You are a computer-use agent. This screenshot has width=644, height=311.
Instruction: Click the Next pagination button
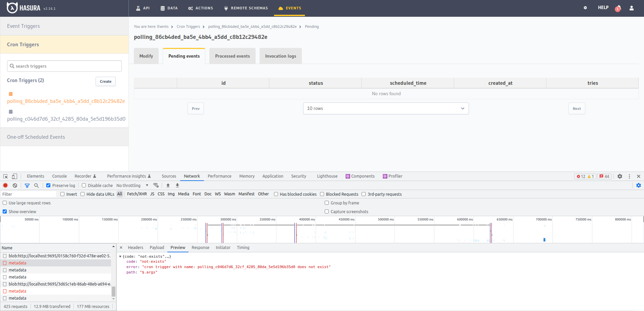(576, 108)
